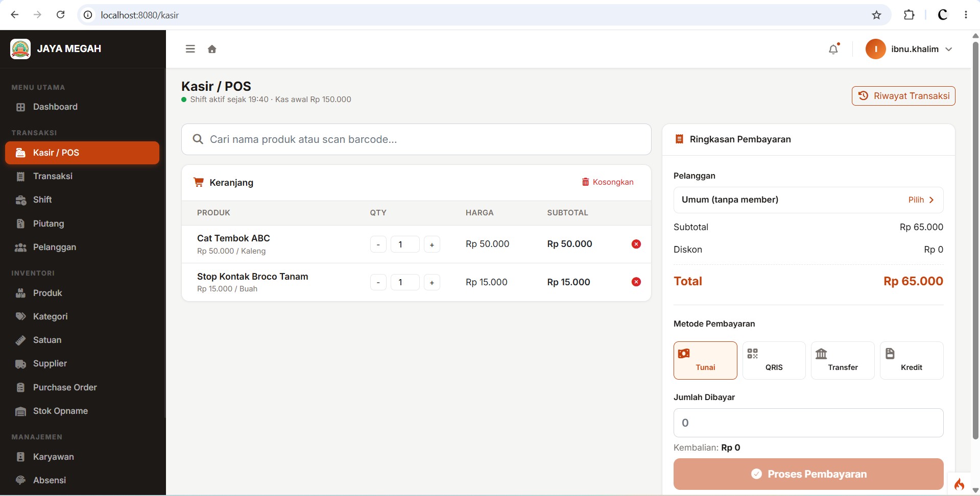
Task: Click the page vertical scrollbar
Action: [x=975, y=240]
